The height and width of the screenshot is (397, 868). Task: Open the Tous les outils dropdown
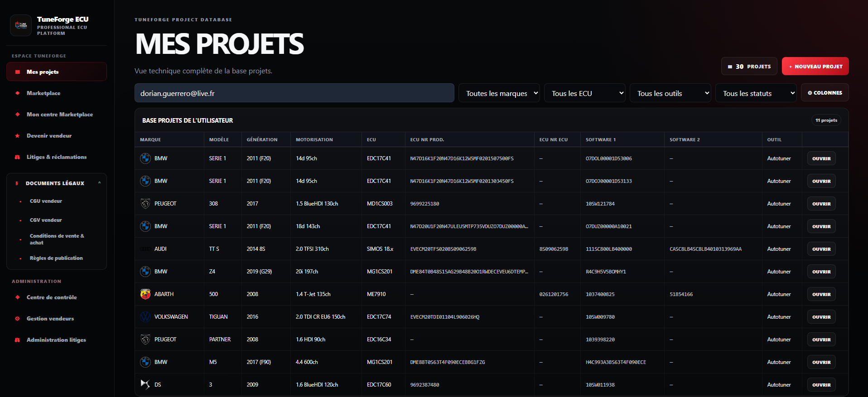point(670,93)
